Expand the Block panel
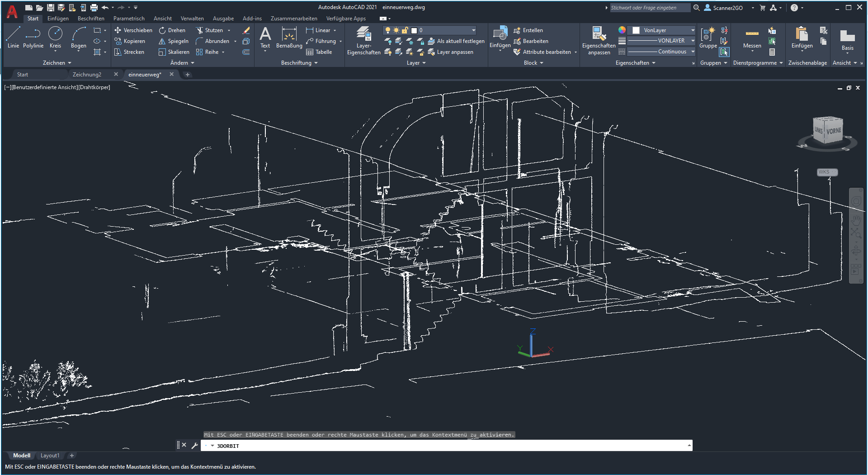Viewport: 868px width, 475px height. pos(533,63)
